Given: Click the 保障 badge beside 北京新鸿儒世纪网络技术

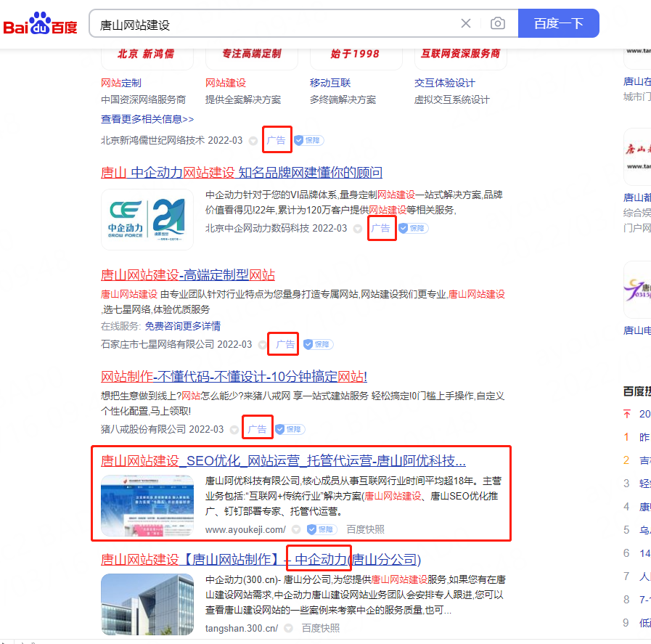Looking at the screenshot, I should click(x=308, y=140).
